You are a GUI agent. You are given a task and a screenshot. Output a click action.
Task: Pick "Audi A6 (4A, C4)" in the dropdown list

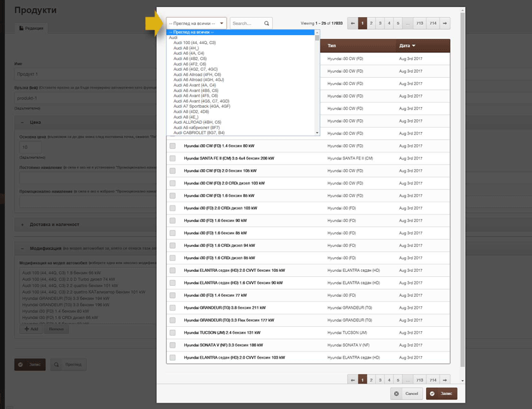[189, 54]
